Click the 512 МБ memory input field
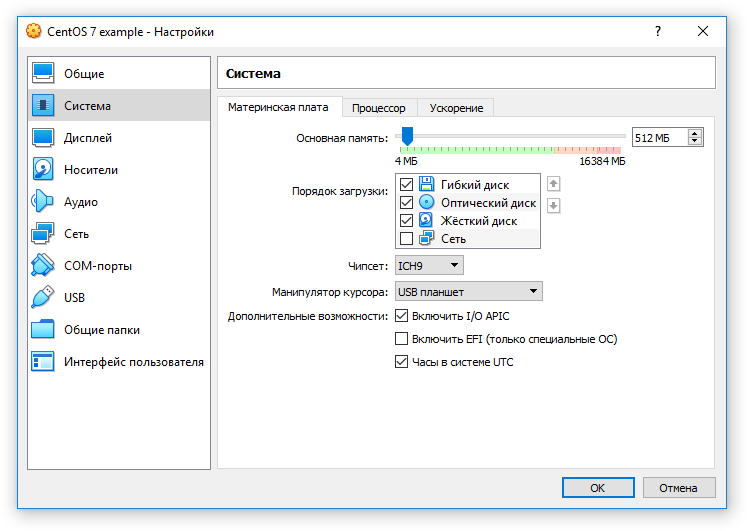This screenshot has width=748, height=531. (660, 138)
